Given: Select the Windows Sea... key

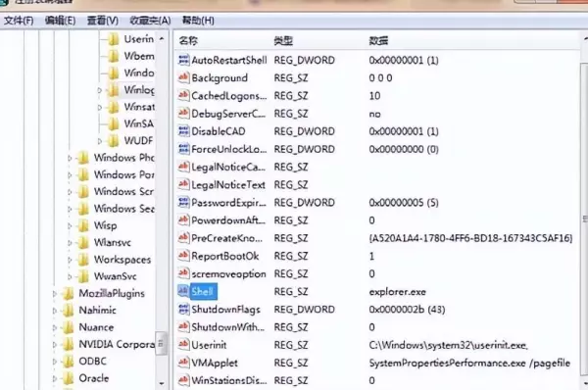Looking at the screenshot, I should pyautogui.click(x=123, y=208).
